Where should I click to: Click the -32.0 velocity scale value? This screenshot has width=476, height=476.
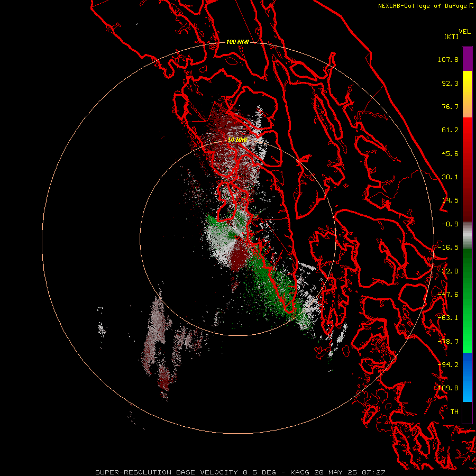(448, 271)
